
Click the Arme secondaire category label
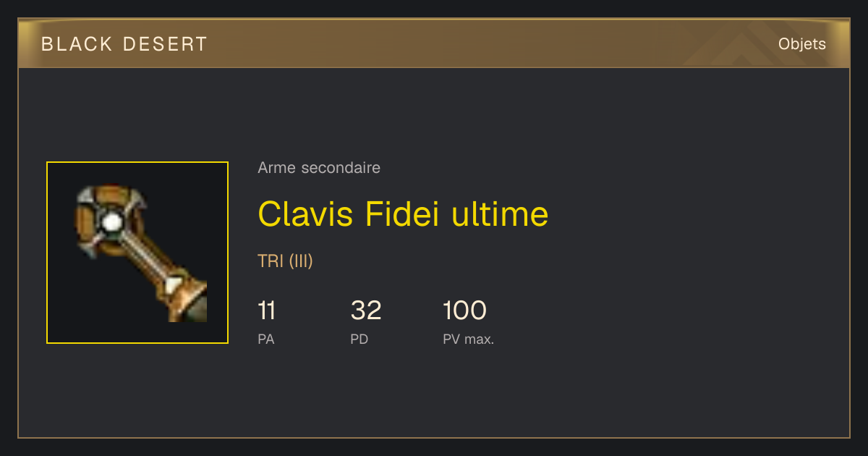point(319,168)
